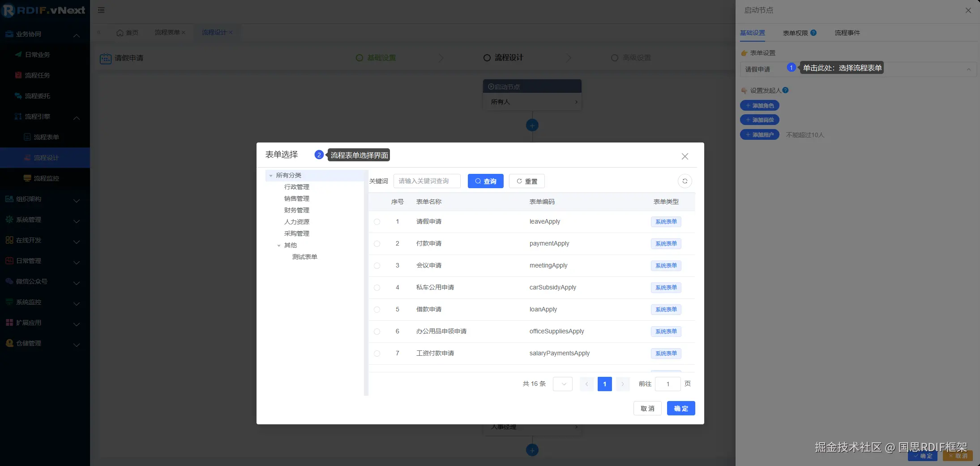The height and width of the screenshot is (466, 980).
Task: Select the 会议申请 radio button
Action: pyautogui.click(x=377, y=266)
